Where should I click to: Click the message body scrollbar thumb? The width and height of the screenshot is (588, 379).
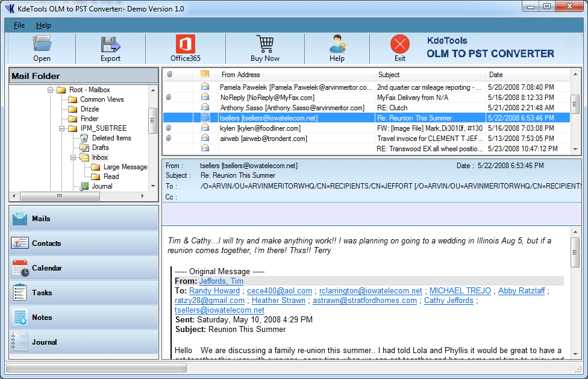[x=575, y=252]
